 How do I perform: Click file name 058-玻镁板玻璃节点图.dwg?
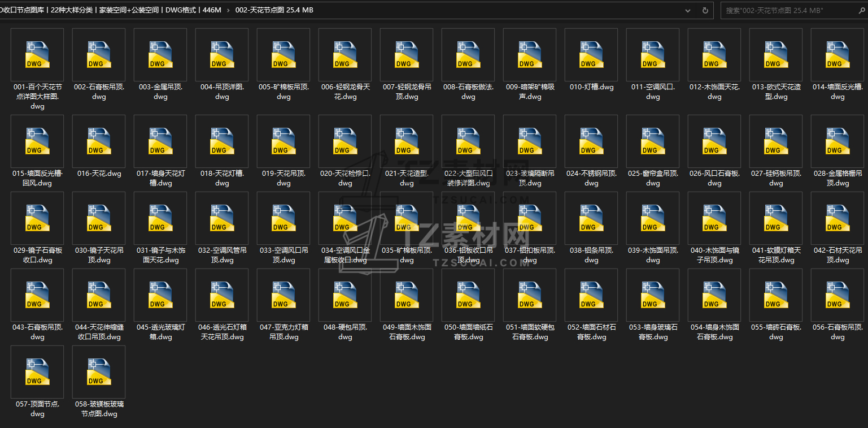click(99, 409)
